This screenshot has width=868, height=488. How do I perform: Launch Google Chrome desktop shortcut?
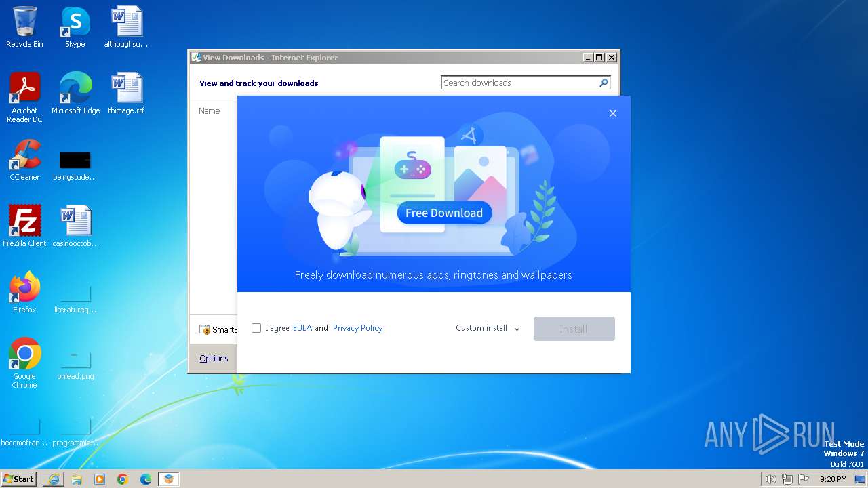click(x=24, y=363)
